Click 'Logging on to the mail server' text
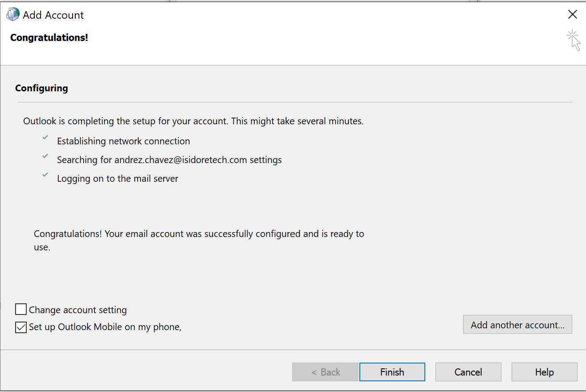The image size is (586, 392). click(118, 179)
